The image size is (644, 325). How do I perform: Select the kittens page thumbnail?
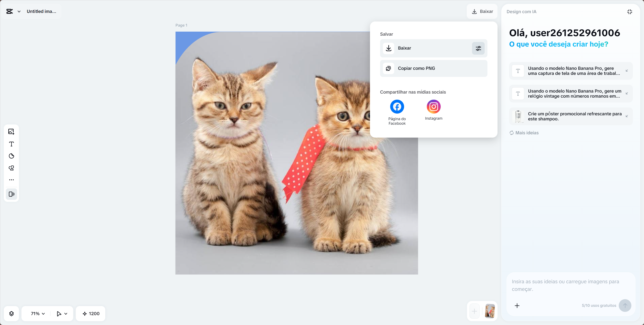(x=490, y=311)
